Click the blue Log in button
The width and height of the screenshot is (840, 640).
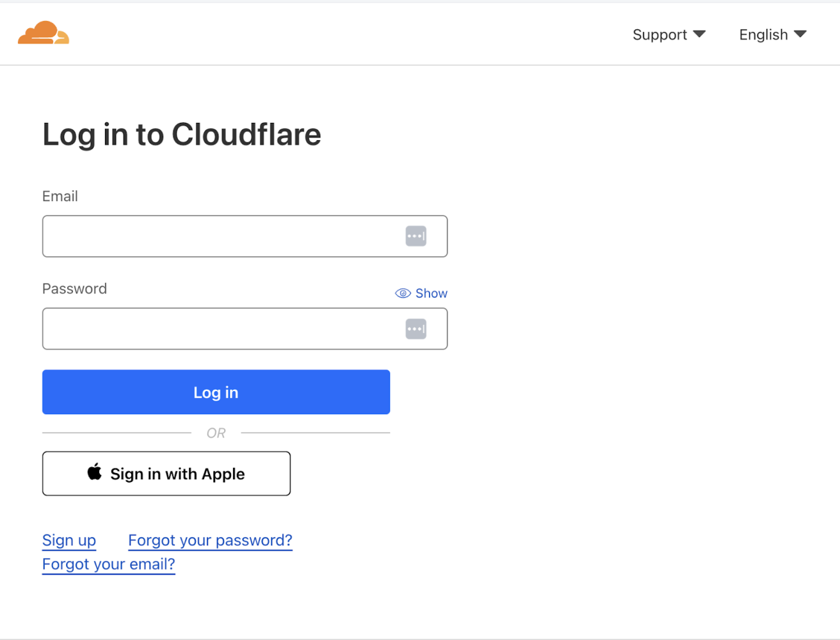click(216, 392)
